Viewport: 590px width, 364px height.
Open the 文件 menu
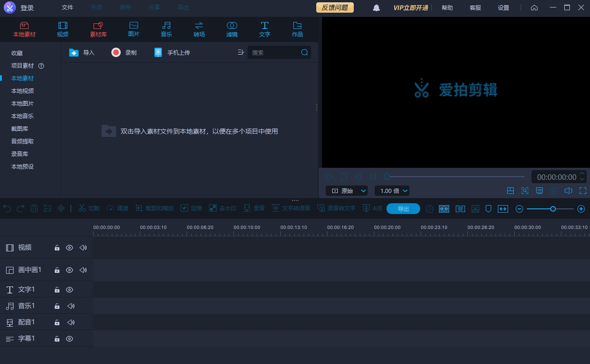[x=67, y=8]
